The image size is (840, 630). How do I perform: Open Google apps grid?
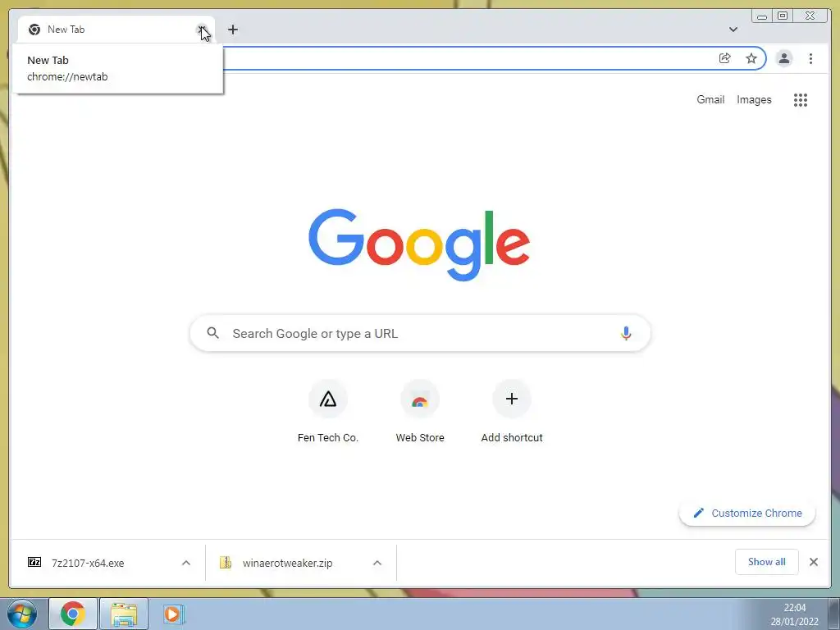[801, 99]
